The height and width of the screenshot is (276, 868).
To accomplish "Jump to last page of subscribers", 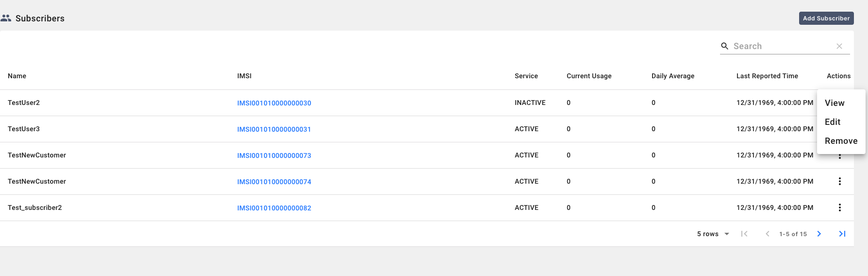I will tap(842, 234).
